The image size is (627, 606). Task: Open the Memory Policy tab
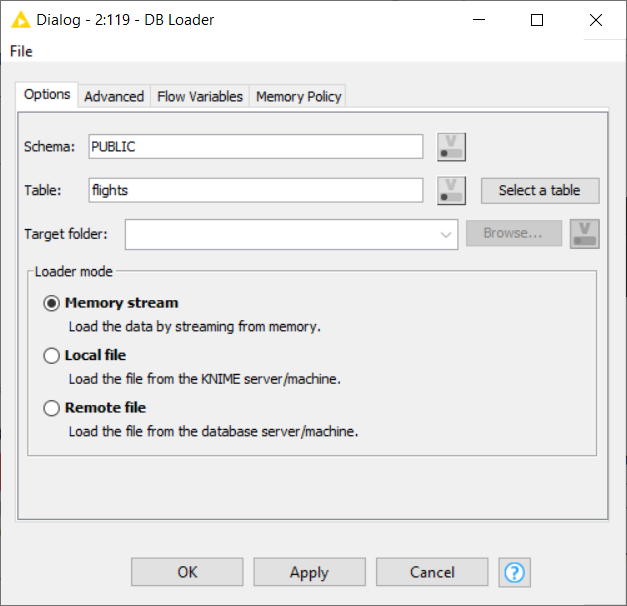pos(298,96)
